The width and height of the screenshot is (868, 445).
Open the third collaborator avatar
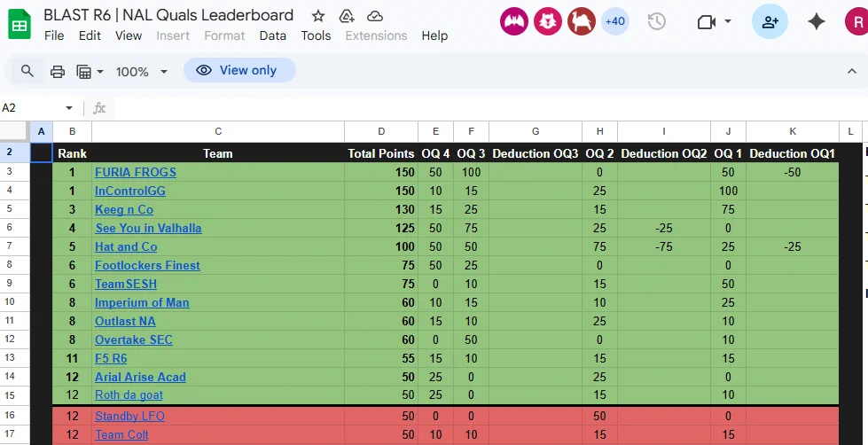point(582,21)
